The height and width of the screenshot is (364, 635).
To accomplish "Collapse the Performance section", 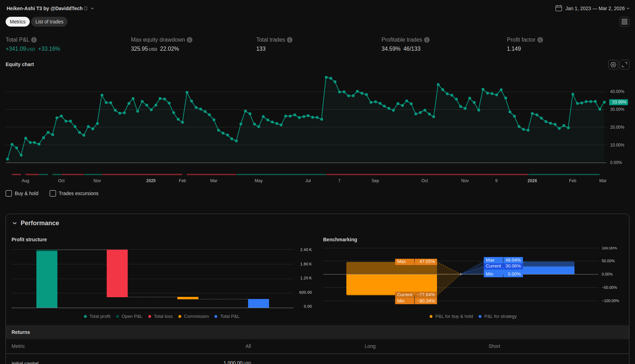I will coord(15,223).
